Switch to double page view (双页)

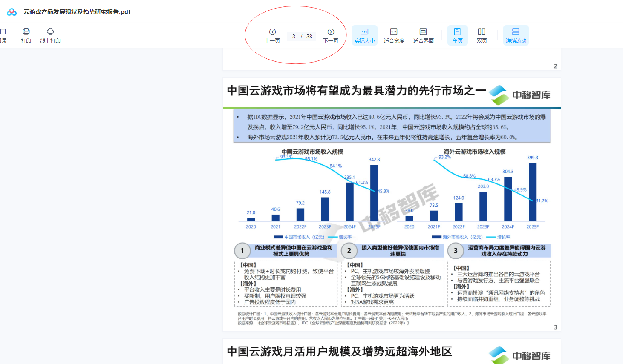pos(482,35)
